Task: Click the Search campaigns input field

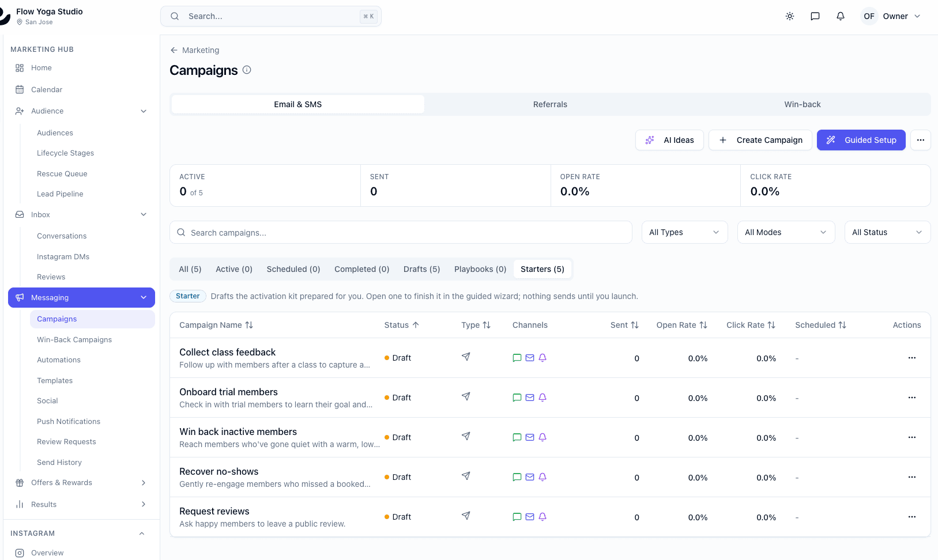Action: point(401,232)
